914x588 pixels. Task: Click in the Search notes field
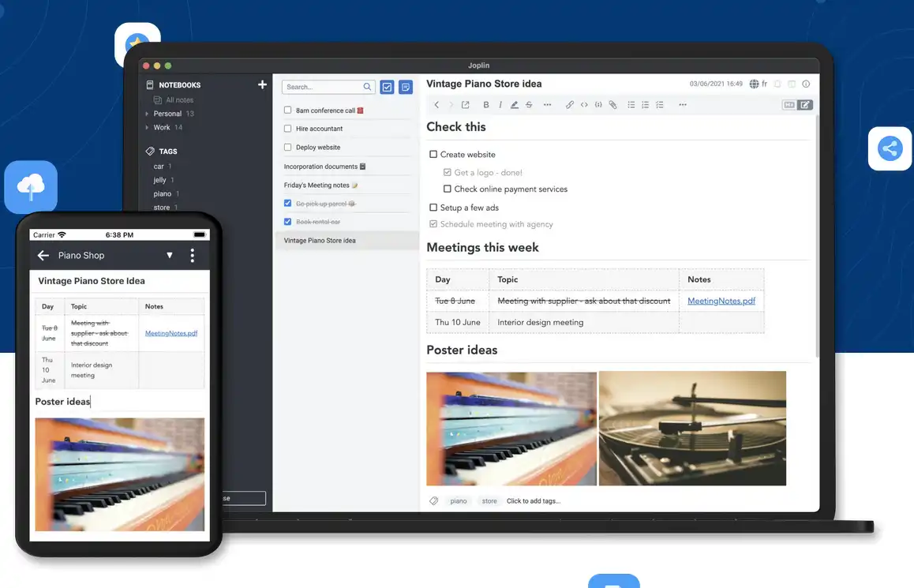tap(323, 87)
